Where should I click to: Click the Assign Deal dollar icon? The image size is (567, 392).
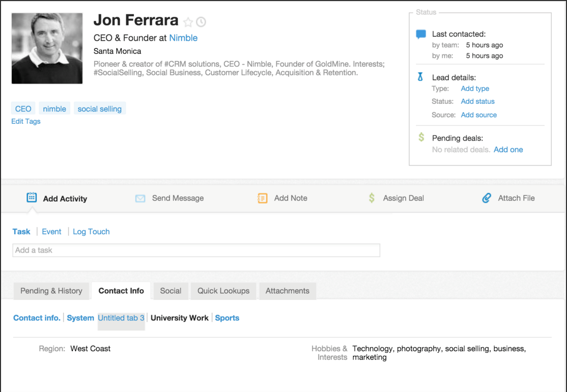[372, 198]
